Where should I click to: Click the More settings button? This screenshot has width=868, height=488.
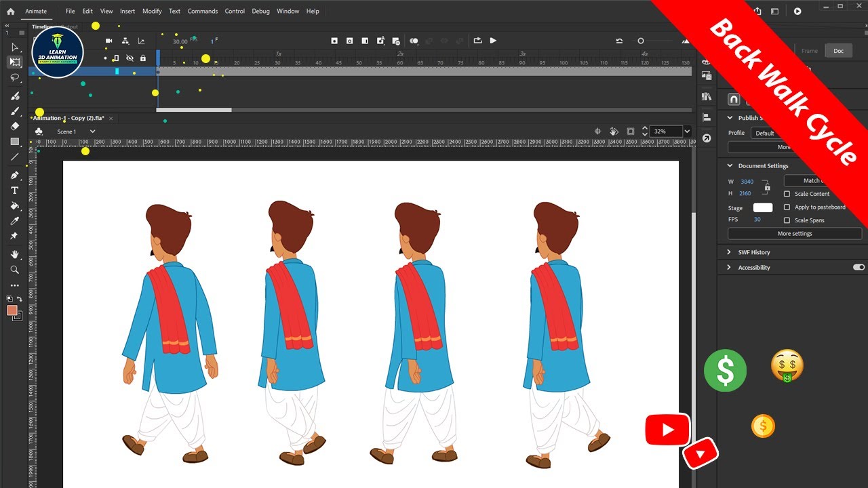pos(795,234)
